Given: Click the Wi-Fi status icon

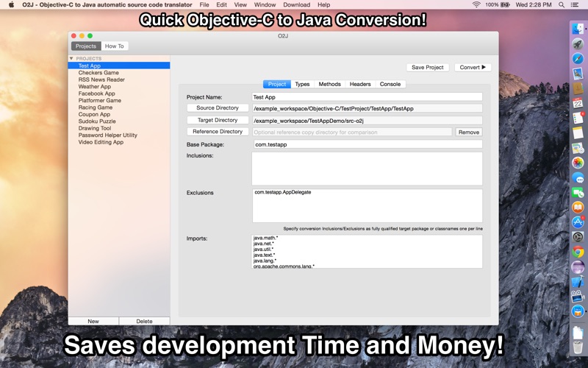Looking at the screenshot, I should tap(476, 4).
